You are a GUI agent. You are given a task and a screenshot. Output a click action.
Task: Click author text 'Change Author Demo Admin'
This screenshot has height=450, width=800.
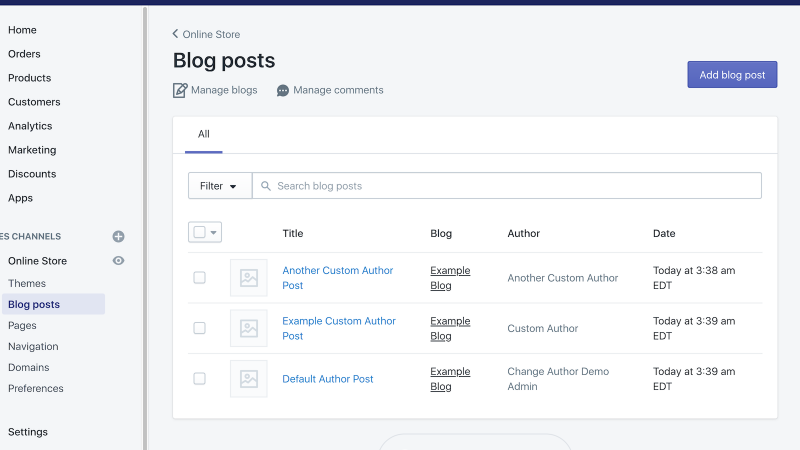point(558,379)
